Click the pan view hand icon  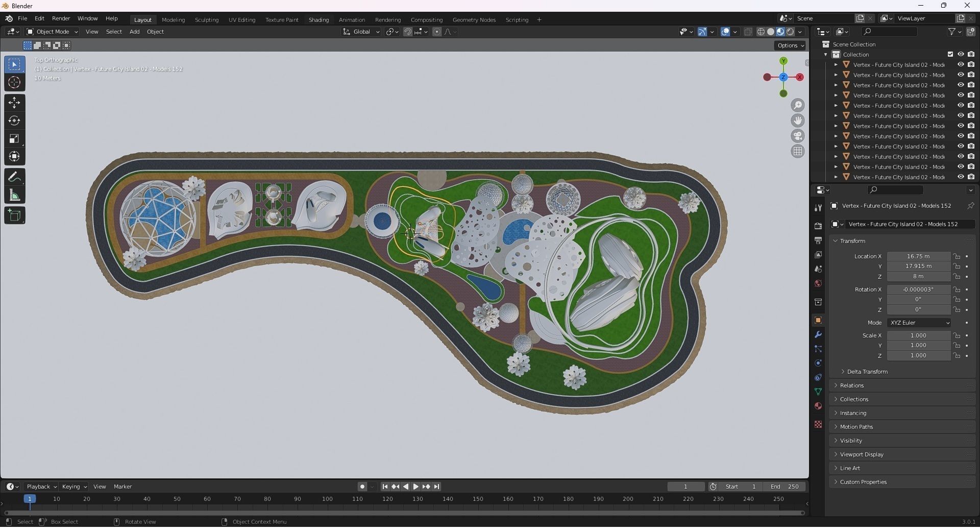point(798,121)
